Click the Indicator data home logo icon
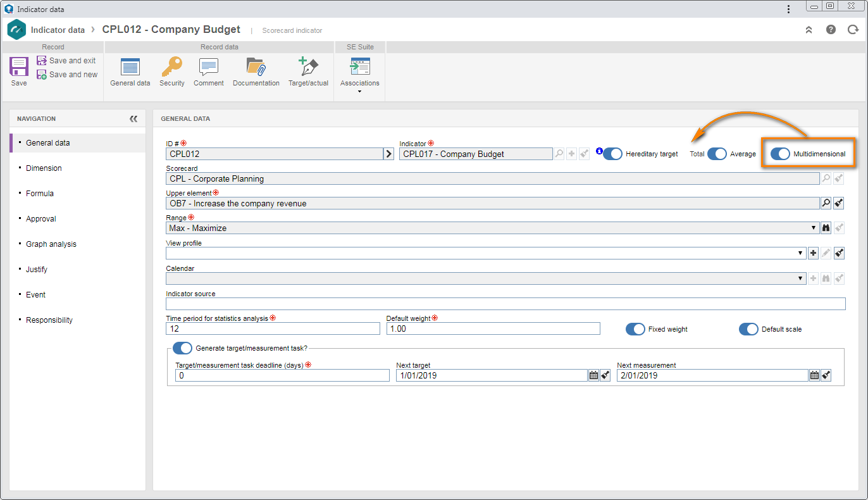This screenshot has height=500, width=868. click(x=16, y=30)
